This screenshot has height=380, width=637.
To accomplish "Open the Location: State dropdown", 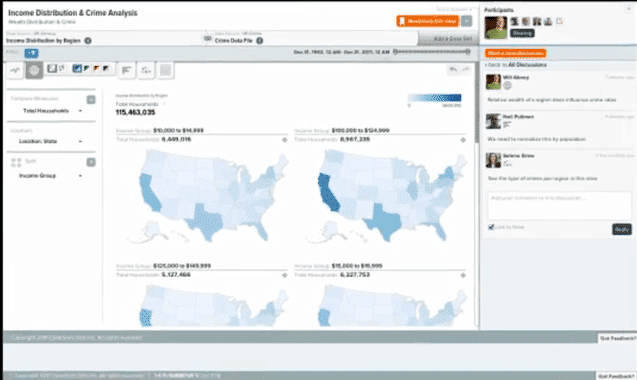I will coord(50,141).
